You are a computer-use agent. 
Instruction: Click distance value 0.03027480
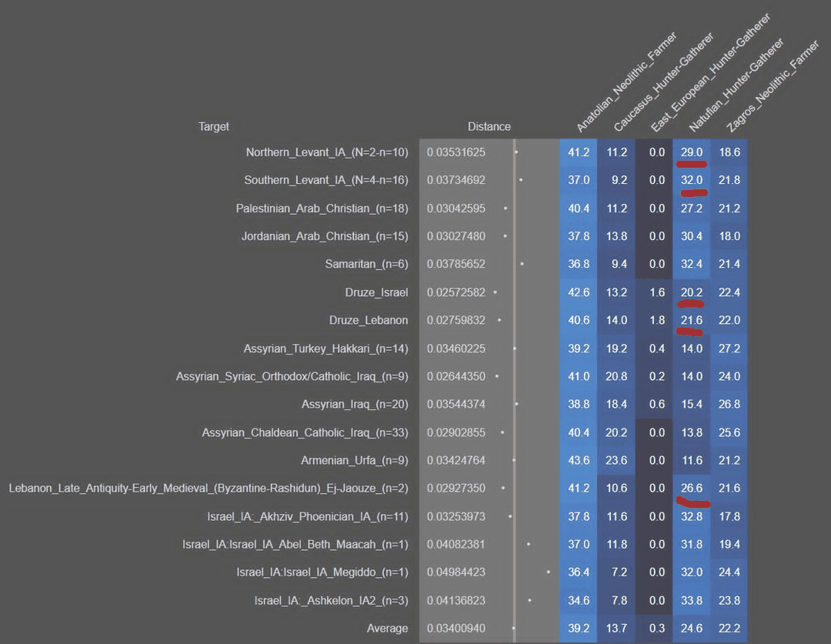(x=456, y=236)
